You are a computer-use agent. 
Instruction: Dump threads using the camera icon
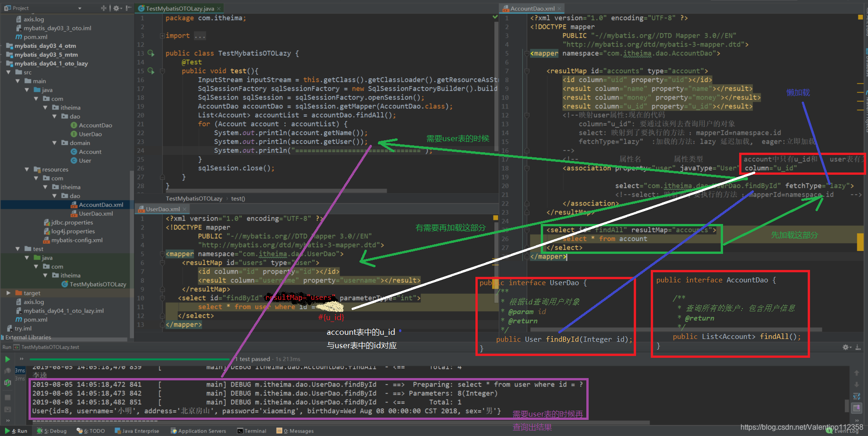click(x=7, y=409)
